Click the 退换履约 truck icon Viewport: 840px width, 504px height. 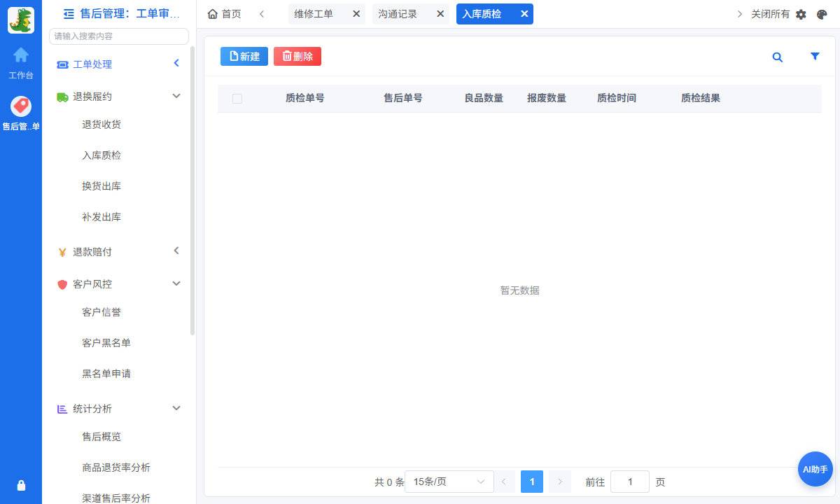(62, 97)
